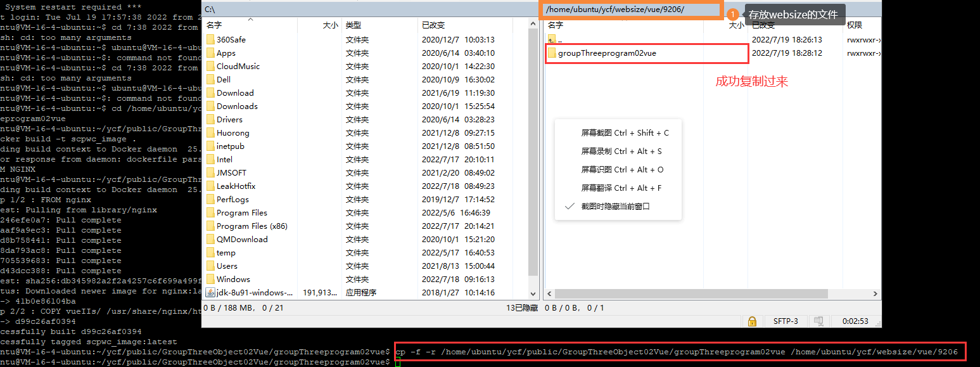
Task: Select the LeakHotfix folder icon
Action: point(210,186)
